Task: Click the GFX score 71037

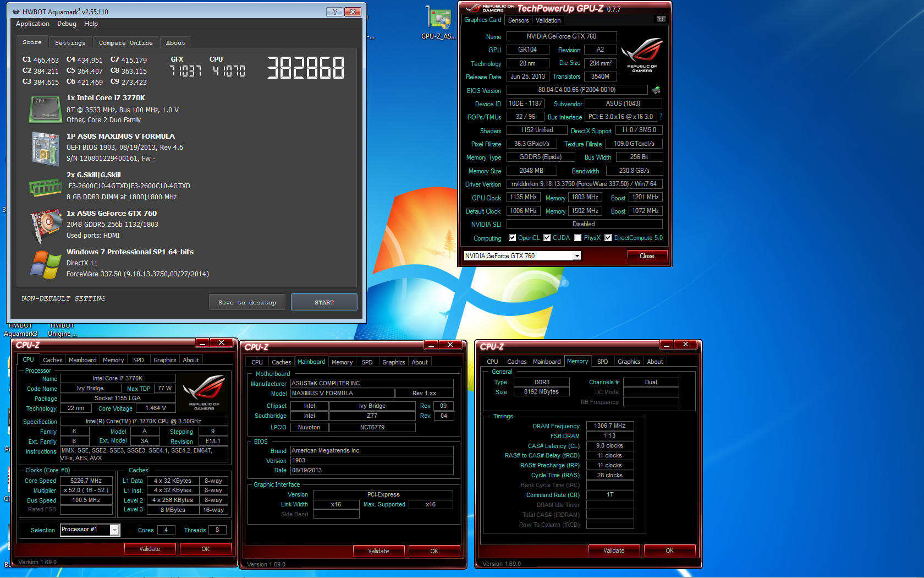Action: coord(186,71)
